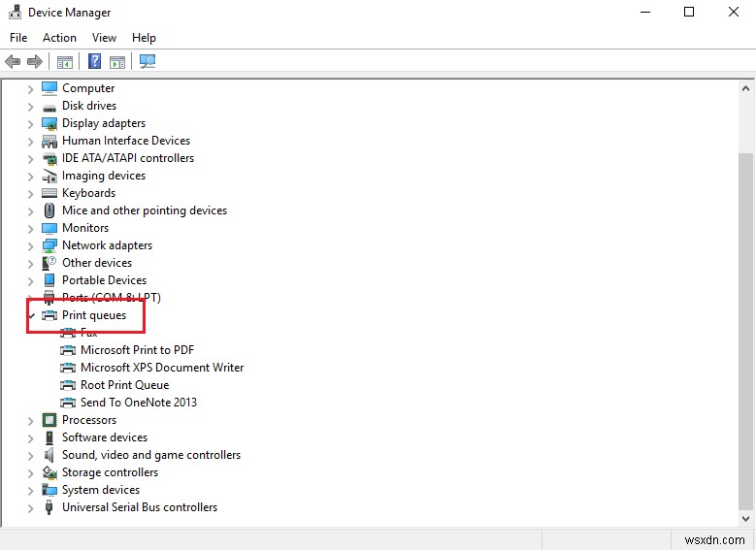
Task: Click the Print queues printer icon
Action: [x=49, y=315]
